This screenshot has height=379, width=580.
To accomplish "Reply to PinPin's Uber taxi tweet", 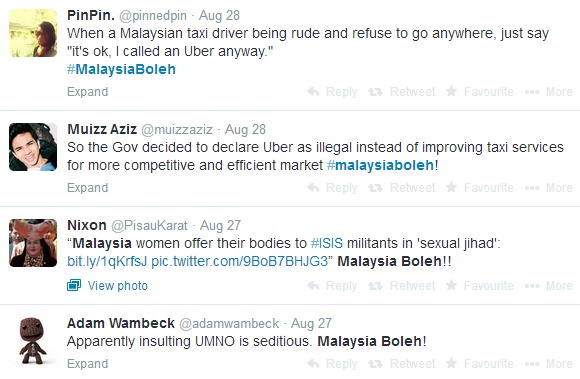I will 332,92.
